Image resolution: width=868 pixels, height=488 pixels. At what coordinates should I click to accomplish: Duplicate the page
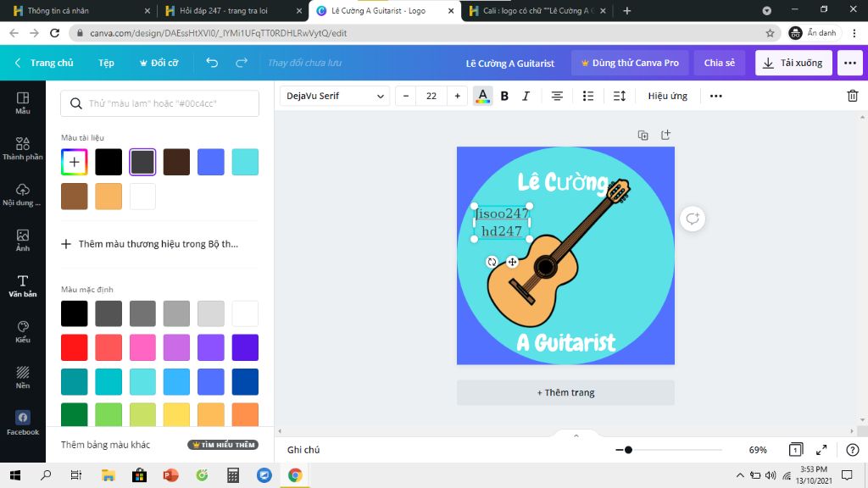click(x=643, y=135)
